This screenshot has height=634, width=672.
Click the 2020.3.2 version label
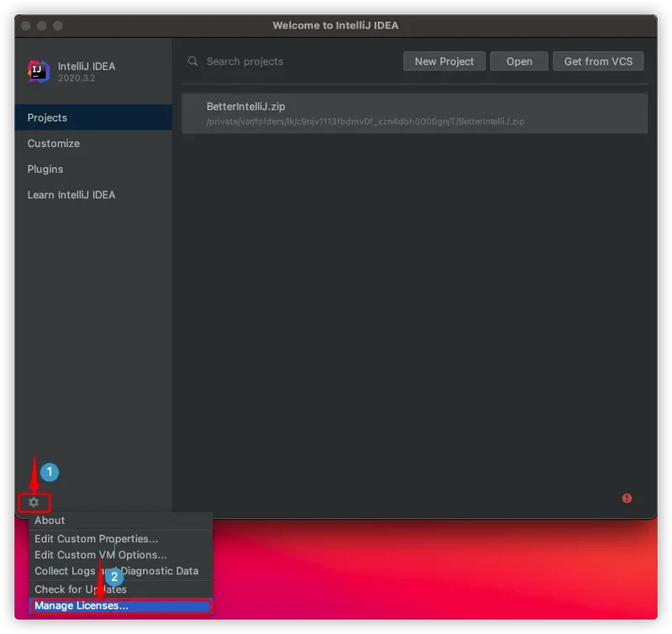pyautogui.click(x=76, y=78)
